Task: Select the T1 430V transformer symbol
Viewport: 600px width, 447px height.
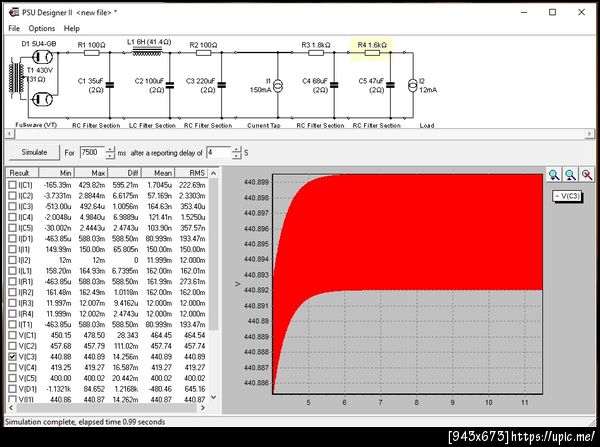Action: point(16,80)
